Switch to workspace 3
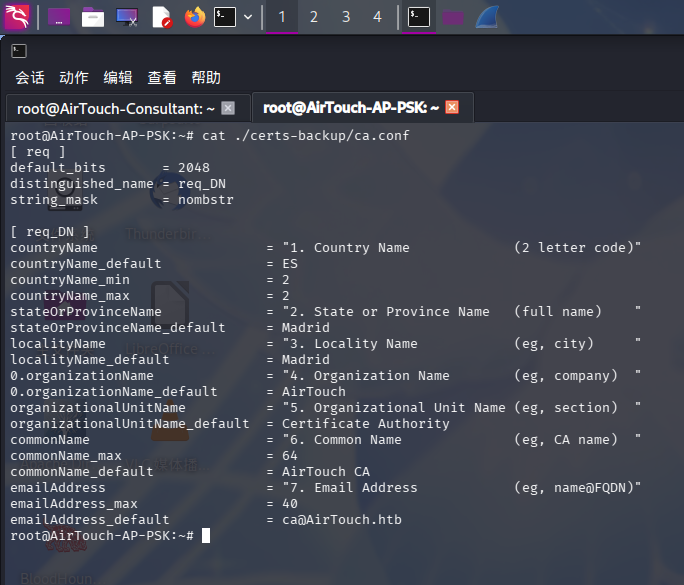Image resolution: width=684 pixels, height=585 pixels. [x=346, y=17]
